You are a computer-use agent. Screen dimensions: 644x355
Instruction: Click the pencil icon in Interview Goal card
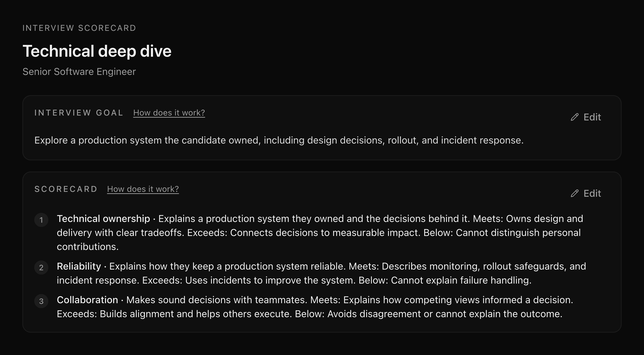coord(574,117)
